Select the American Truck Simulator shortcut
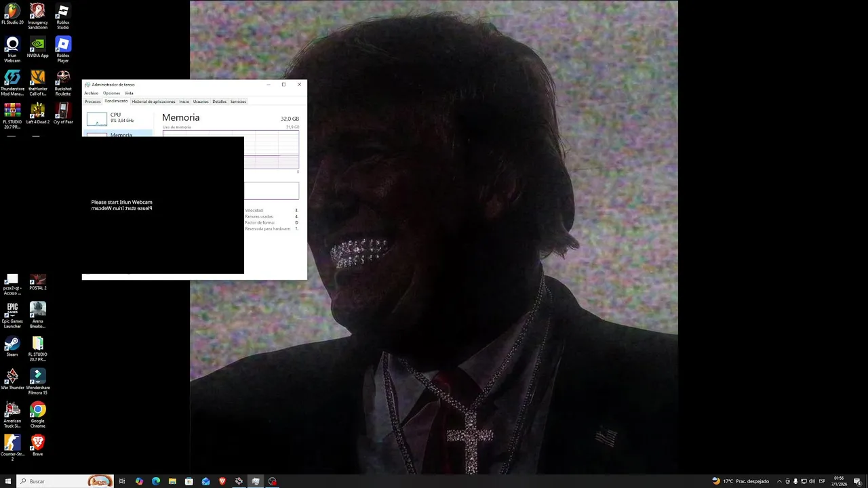 tap(12, 415)
